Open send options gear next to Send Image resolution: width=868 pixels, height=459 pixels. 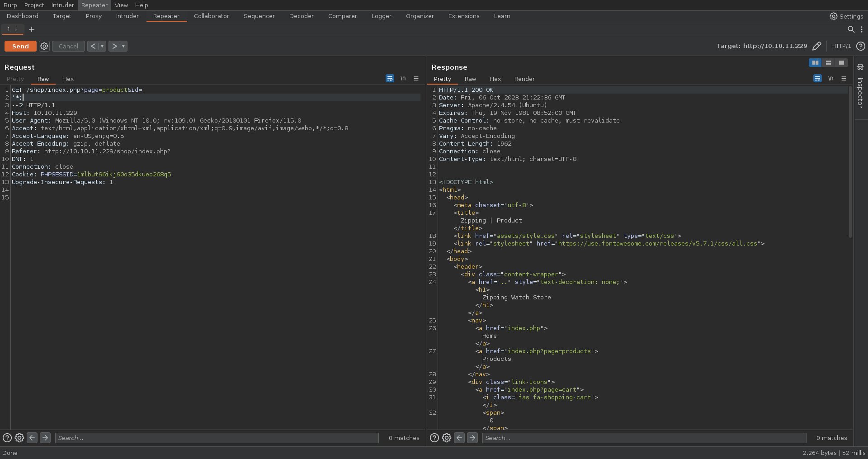coord(44,46)
